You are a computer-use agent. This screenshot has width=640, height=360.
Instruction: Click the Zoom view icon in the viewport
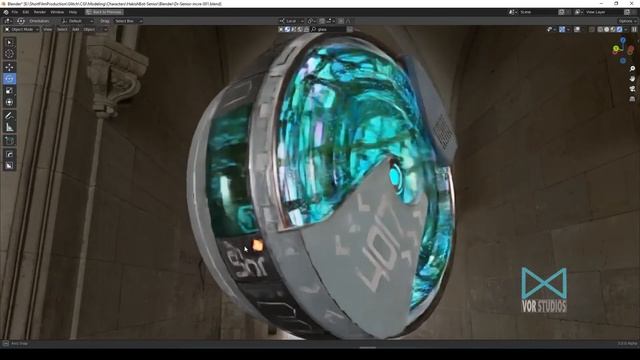click(632, 69)
